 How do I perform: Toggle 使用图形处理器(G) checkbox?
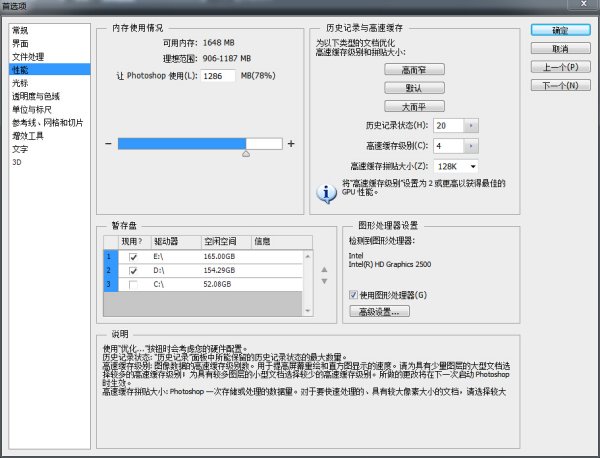353,295
